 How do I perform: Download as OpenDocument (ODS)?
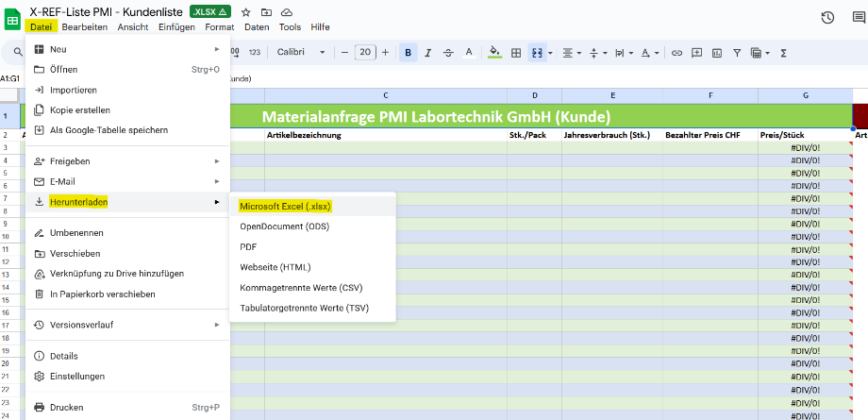312,227
